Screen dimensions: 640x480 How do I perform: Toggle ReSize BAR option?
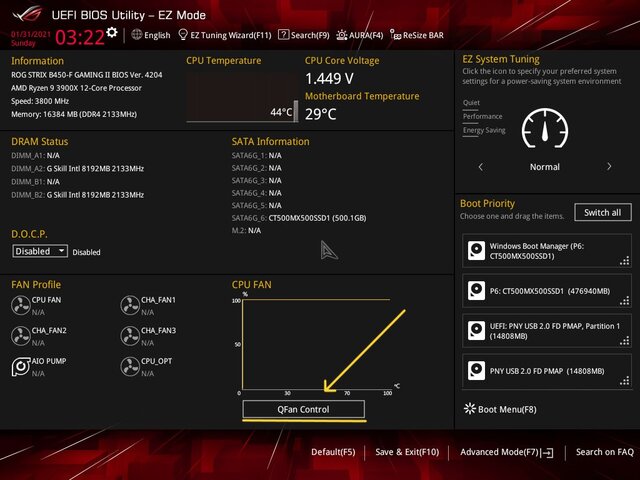coord(417,35)
